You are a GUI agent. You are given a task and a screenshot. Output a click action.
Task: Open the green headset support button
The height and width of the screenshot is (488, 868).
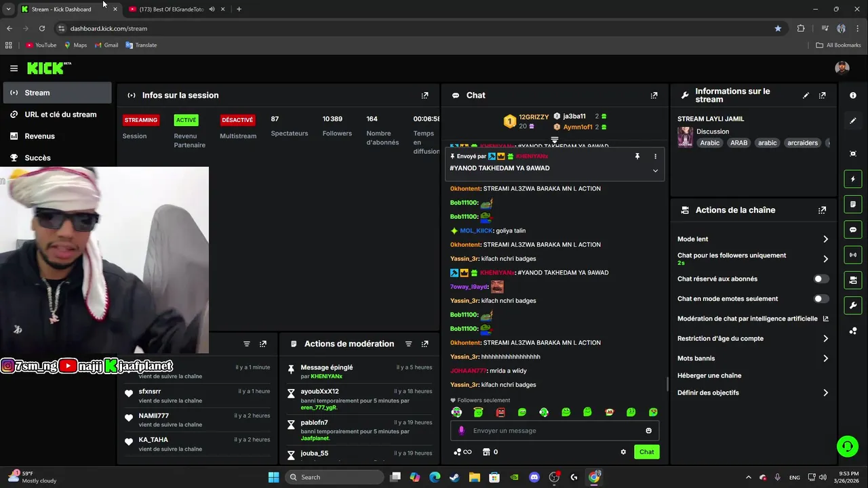pyautogui.click(x=847, y=446)
